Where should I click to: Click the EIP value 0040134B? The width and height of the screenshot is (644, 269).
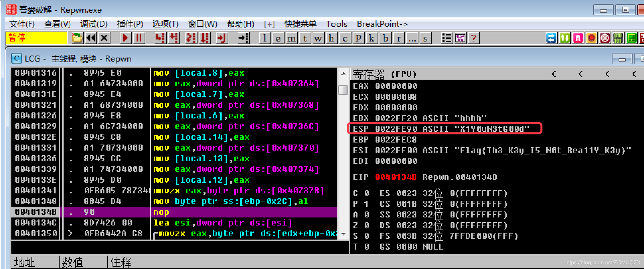pyautogui.click(x=396, y=177)
